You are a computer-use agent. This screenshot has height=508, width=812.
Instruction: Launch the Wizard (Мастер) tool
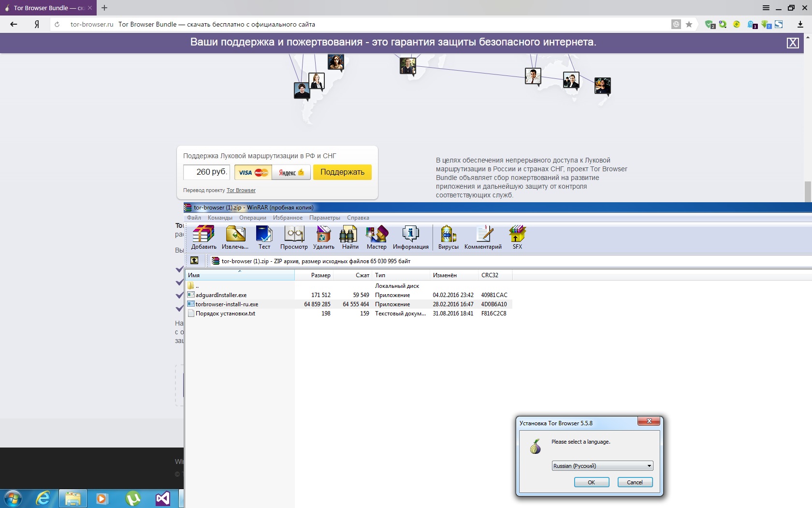[x=377, y=237]
